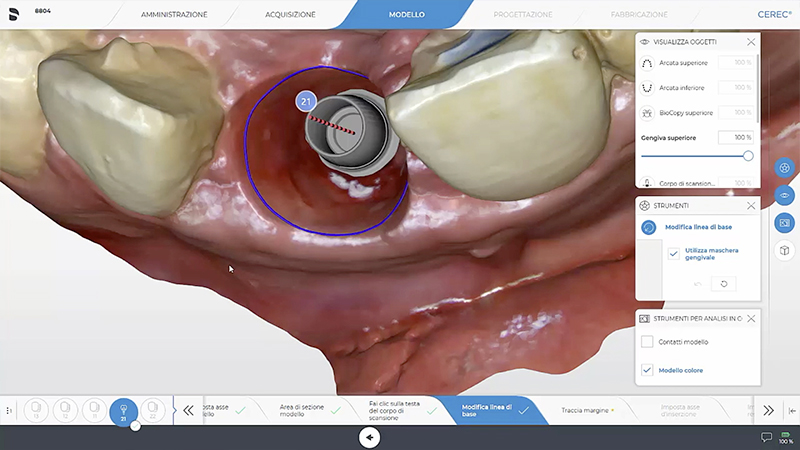Open the tools wheel side icon
Image resolution: width=800 pixels, height=450 pixels.
point(785,168)
